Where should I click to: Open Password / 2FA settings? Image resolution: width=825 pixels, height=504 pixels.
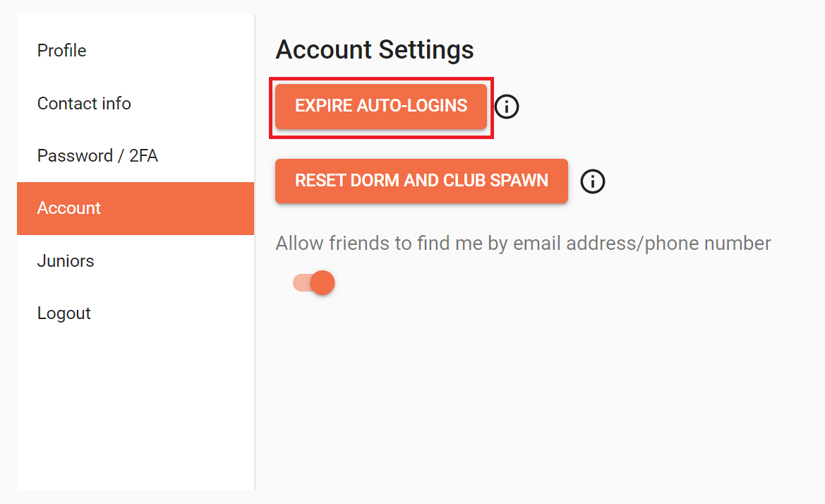(x=97, y=156)
